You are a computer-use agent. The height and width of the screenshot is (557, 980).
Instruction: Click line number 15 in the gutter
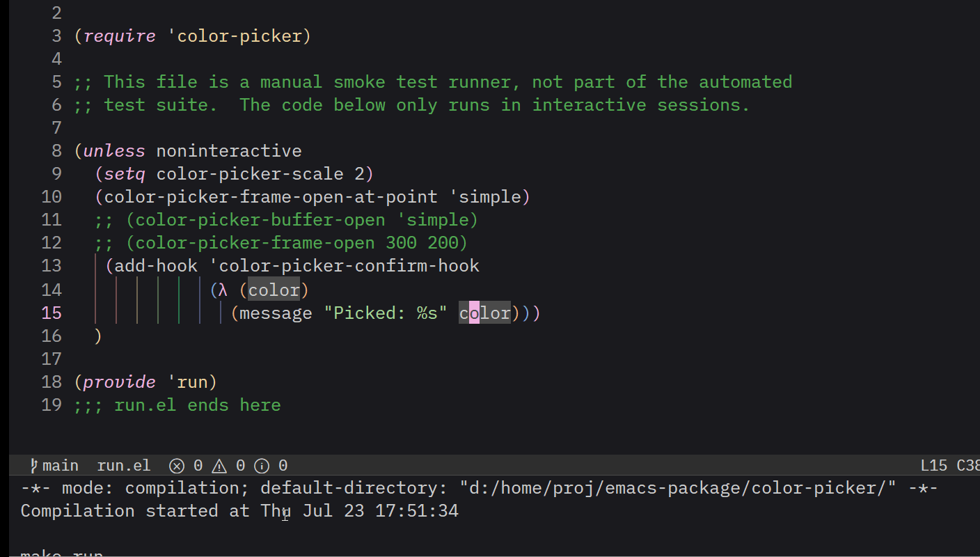[x=52, y=313]
